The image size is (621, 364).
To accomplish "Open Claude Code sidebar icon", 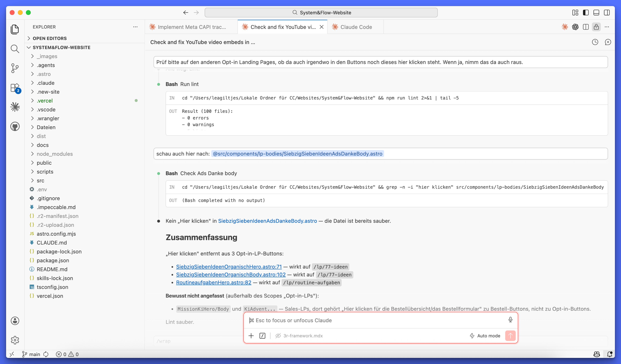I will click(x=15, y=107).
